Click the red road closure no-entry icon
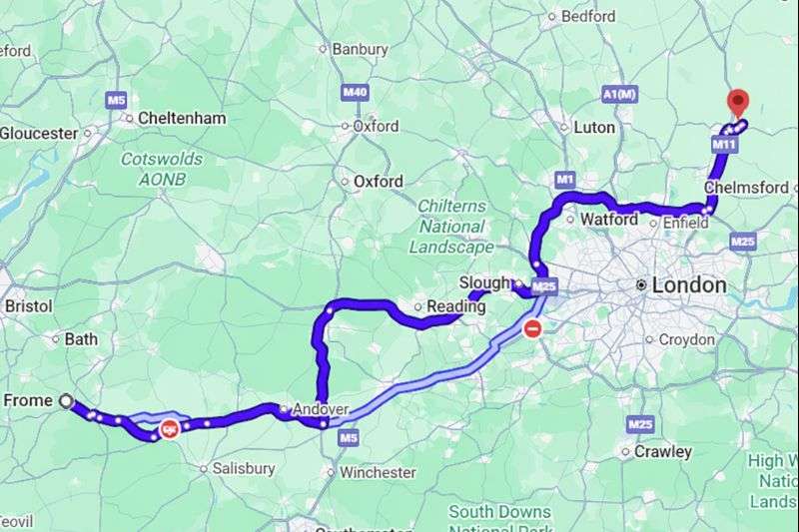Screen dimensions: 799x532 (x=532, y=328)
